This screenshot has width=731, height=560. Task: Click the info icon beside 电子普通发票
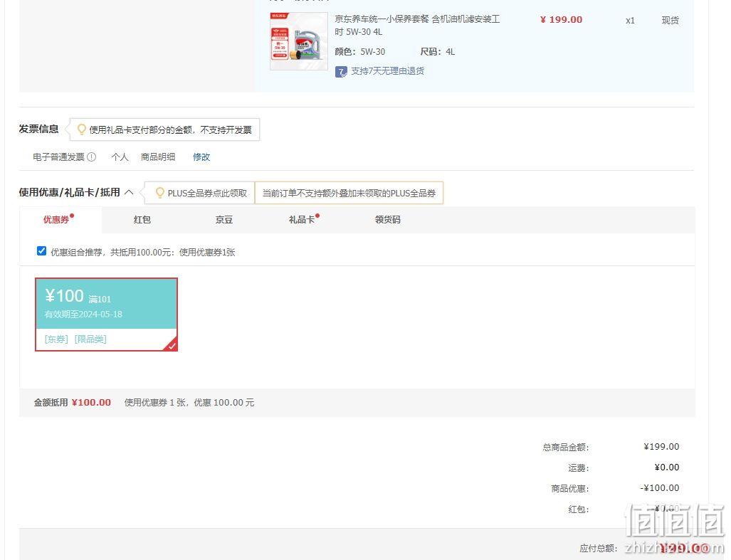tap(92, 157)
